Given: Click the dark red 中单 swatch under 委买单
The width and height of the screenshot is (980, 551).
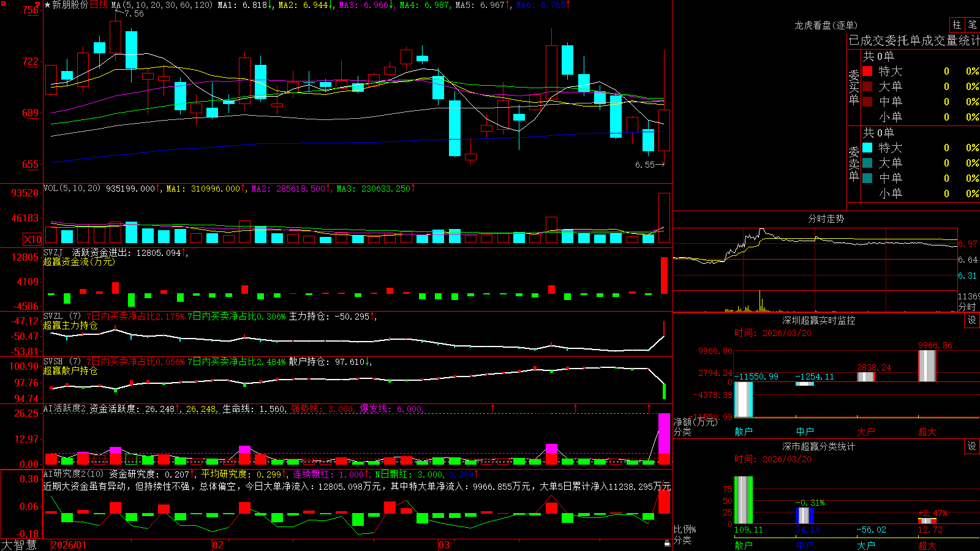Looking at the screenshot, I should pyautogui.click(x=867, y=102).
